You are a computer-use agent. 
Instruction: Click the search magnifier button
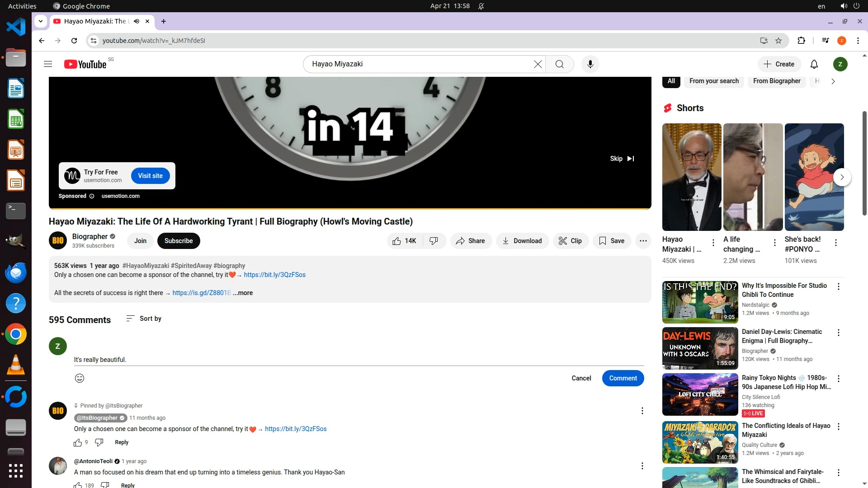click(x=559, y=64)
